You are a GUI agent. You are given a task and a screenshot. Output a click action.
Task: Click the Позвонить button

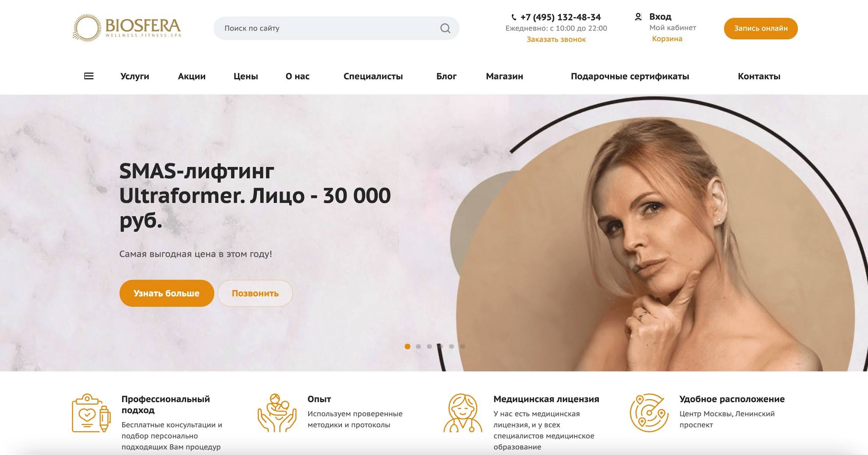click(255, 293)
